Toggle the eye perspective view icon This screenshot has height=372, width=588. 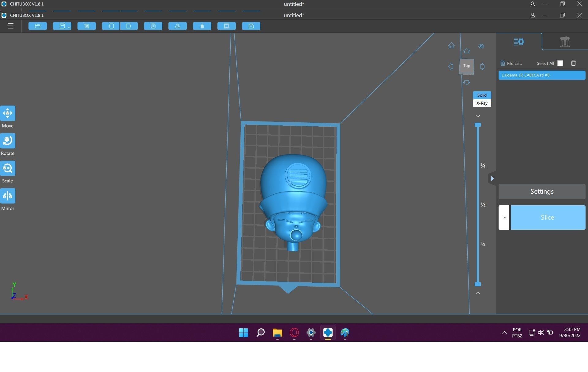(481, 46)
